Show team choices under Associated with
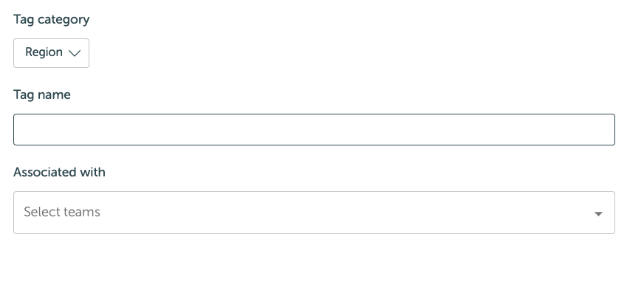The image size is (644, 285). 314,213
